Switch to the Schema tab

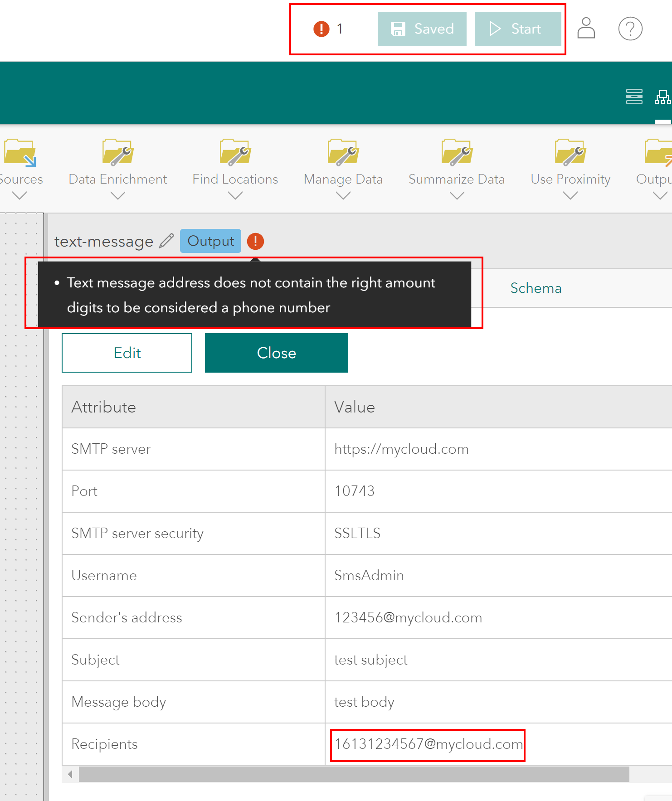click(536, 288)
